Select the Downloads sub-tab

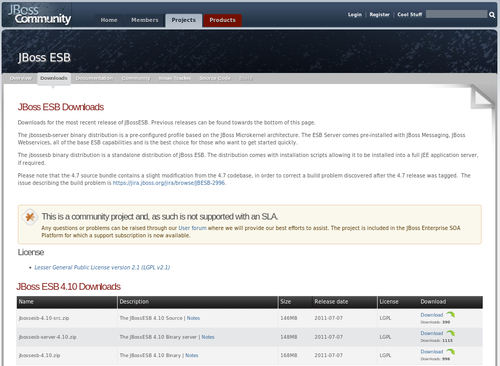(x=54, y=78)
